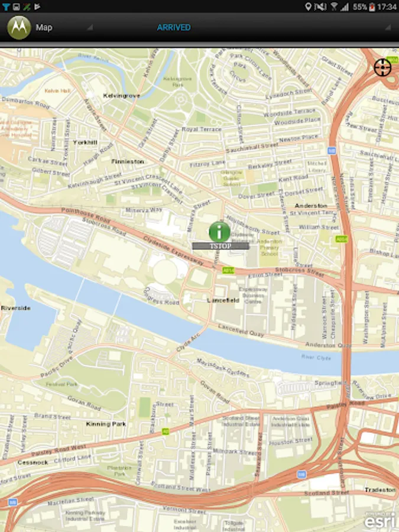Tap the esri logo attribution
This screenshot has height=532, width=399.
[x=380, y=520]
